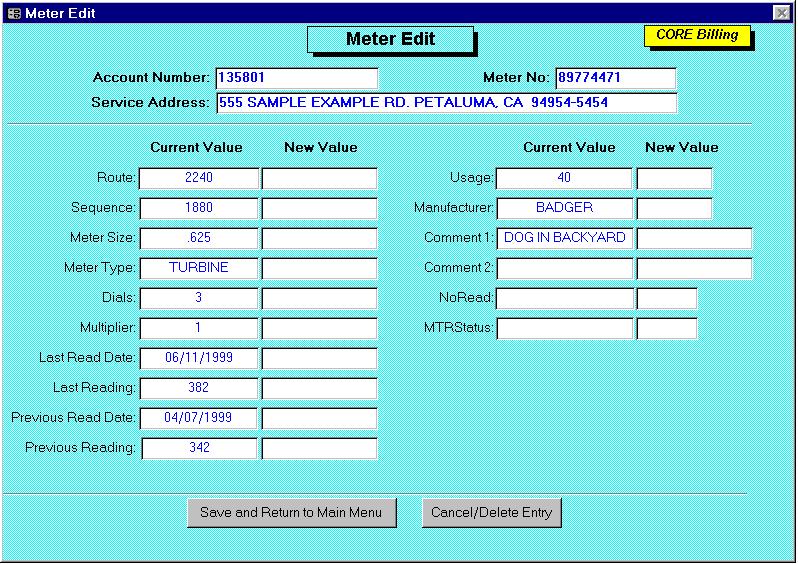Click the CORE Billing yellow badge

(697, 36)
